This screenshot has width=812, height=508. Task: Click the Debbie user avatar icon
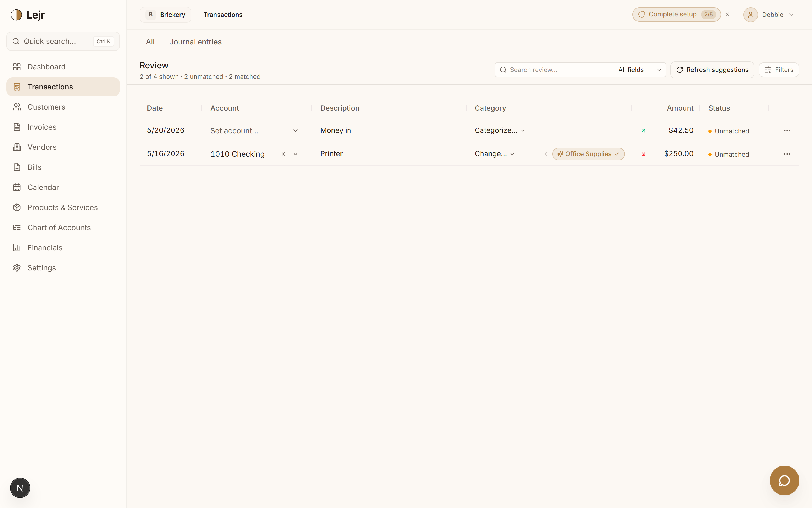[x=751, y=15]
